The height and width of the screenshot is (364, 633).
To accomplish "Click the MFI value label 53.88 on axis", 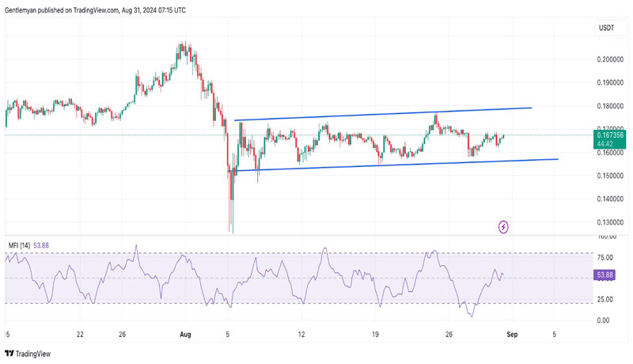I will point(605,275).
